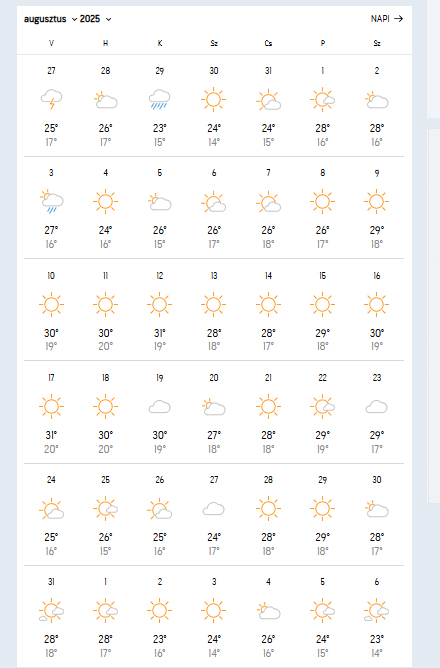Click the sun-and-shower icon on August 3

pos(51,201)
